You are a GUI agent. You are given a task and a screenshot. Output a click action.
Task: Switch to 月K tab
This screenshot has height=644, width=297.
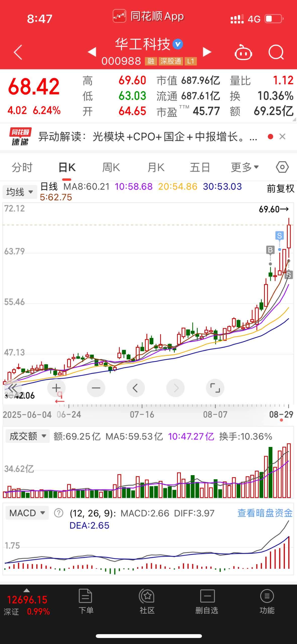(156, 167)
